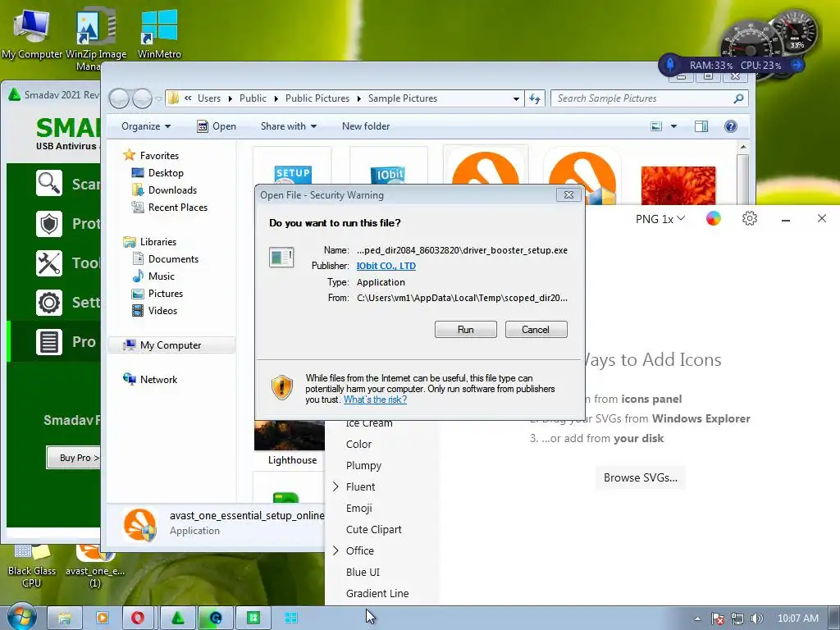Expand the Office style category

(x=336, y=550)
